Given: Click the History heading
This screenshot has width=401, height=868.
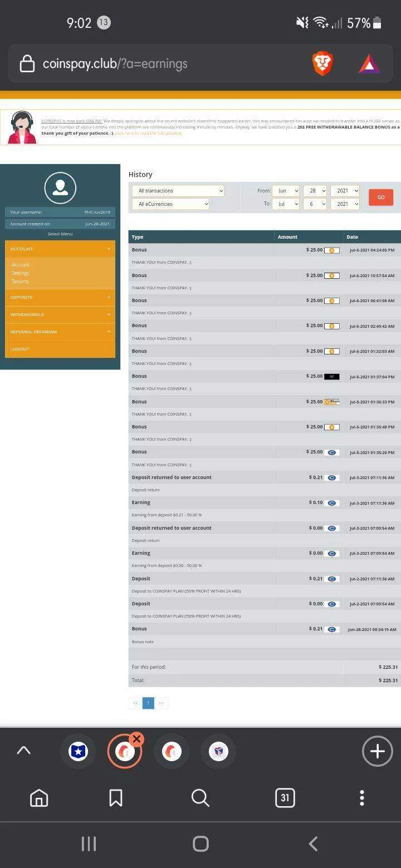Looking at the screenshot, I should [x=140, y=175].
